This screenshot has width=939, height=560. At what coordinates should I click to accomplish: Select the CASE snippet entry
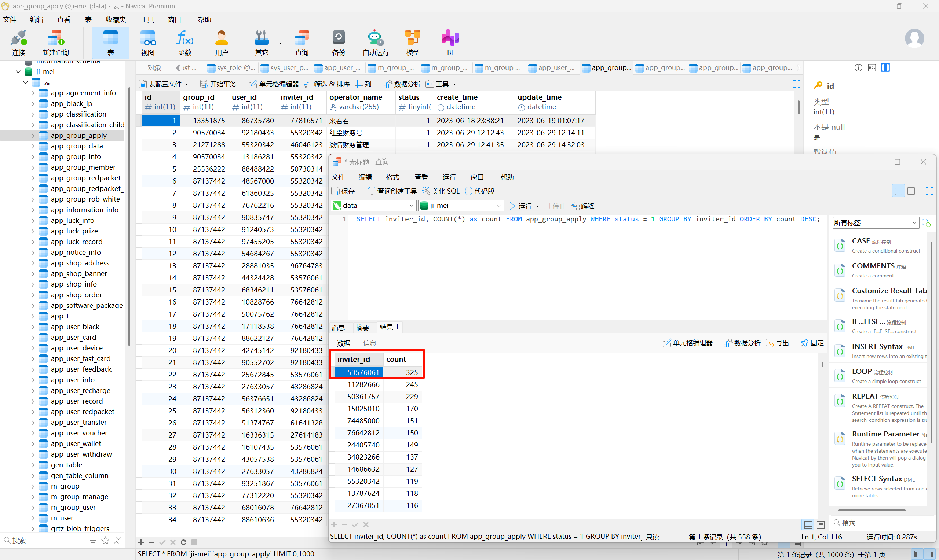click(878, 245)
